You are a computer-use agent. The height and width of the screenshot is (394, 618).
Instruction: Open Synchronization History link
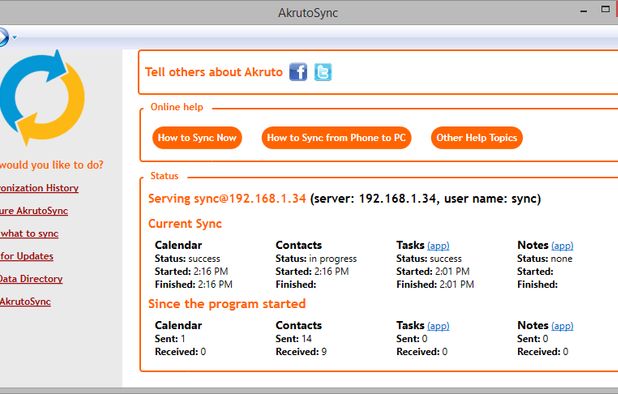click(39, 188)
